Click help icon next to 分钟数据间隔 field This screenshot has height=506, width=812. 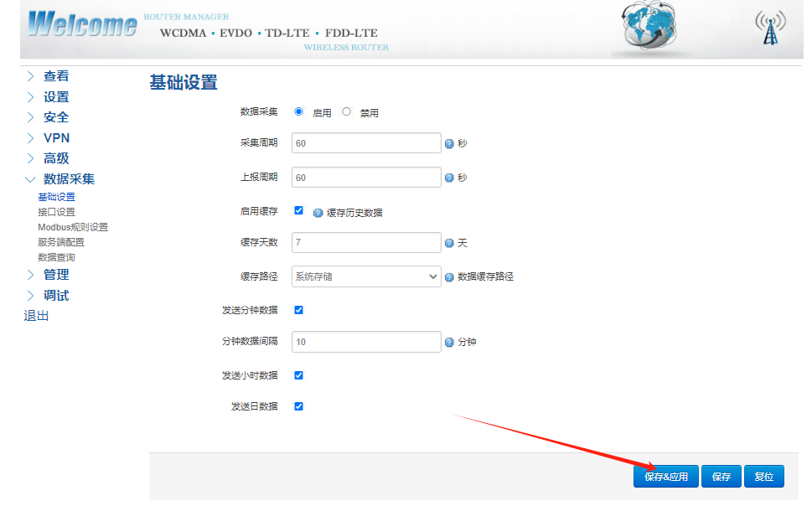tap(449, 343)
